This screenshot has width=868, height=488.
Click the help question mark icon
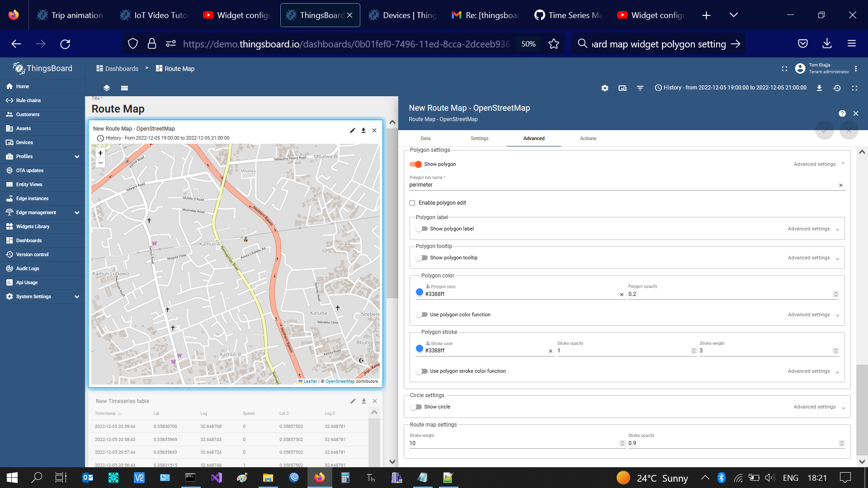(842, 113)
